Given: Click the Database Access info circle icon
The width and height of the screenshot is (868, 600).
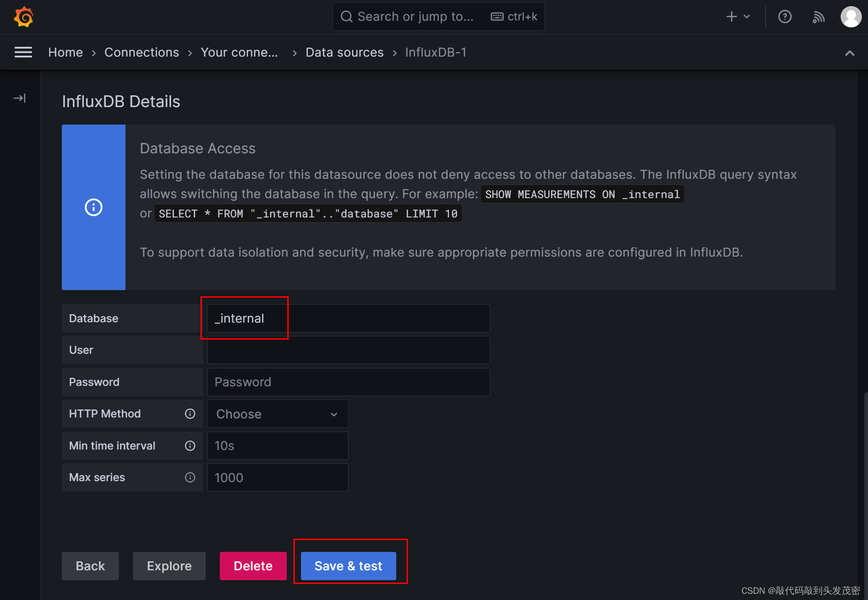Looking at the screenshot, I should [93, 207].
